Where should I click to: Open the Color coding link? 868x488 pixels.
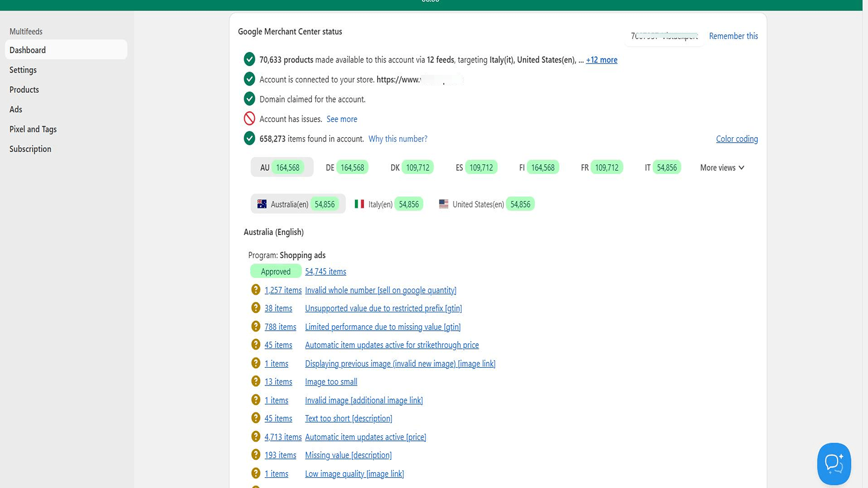pyautogui.click(x=737, y=139)
